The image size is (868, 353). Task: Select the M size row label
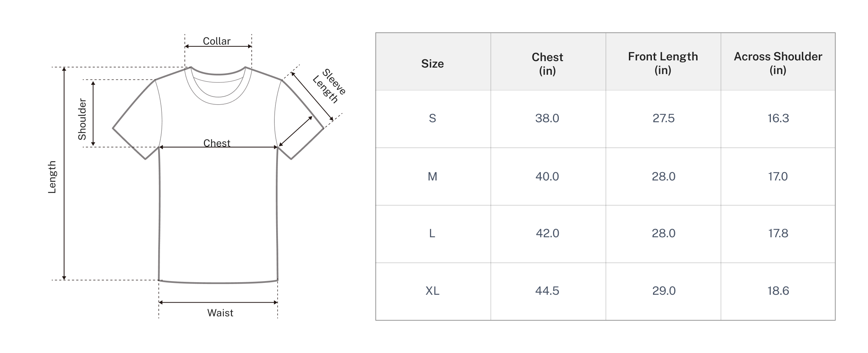(x=432, y=176)
